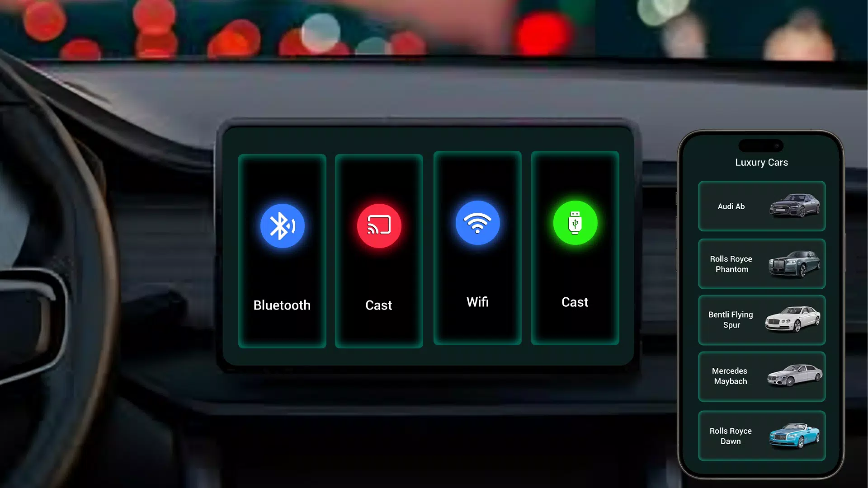Select Rolls Royce Phantom car
This screenshot has width=868, height=488.
[x=762, y=264]
